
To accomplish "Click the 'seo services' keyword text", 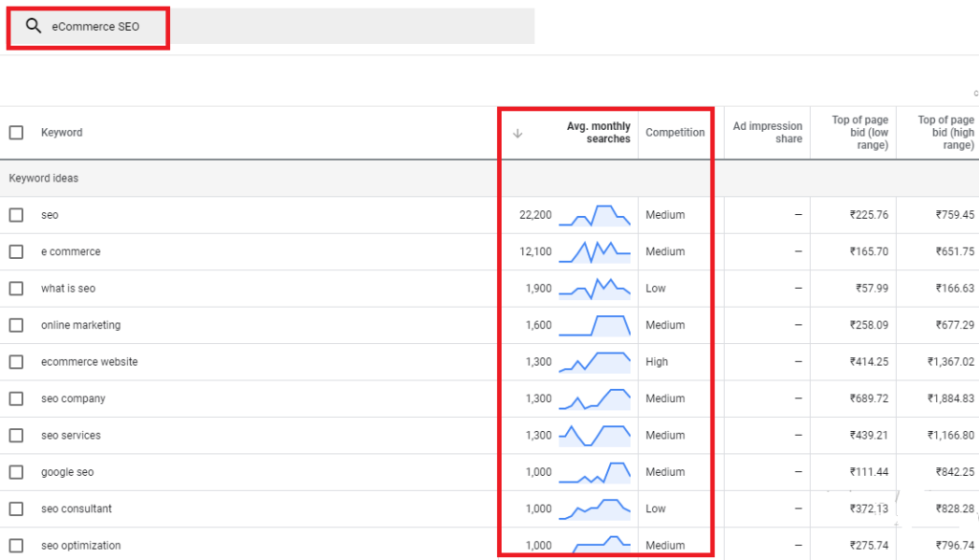I will 71,435.
